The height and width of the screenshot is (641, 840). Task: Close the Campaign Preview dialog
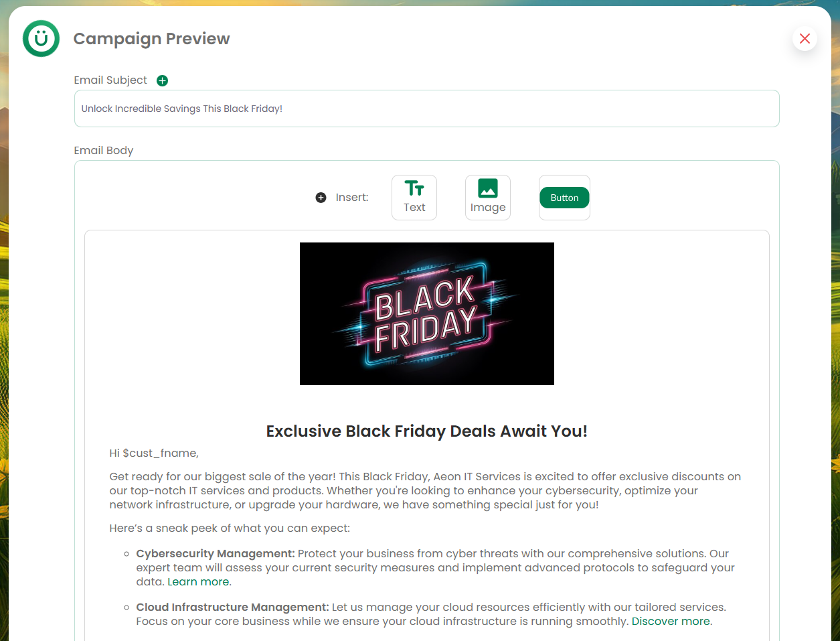[805, 39]
